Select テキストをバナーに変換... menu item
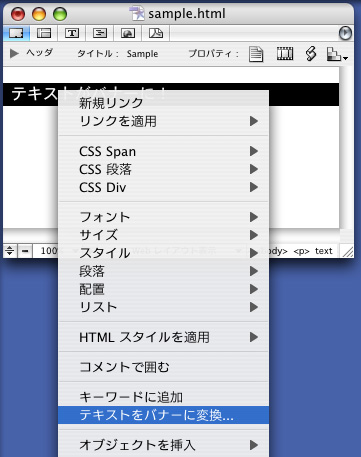361x457 pixels. (x=163, y=415)
